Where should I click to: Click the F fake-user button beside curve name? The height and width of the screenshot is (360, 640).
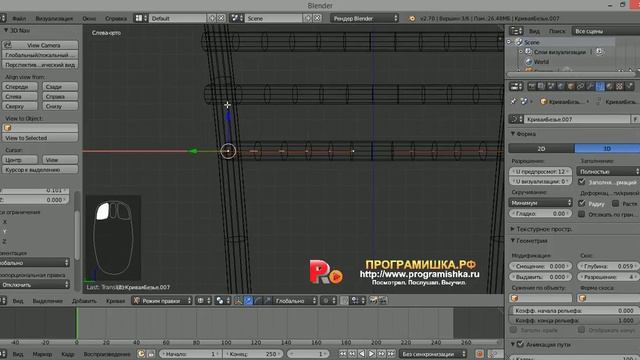635,119
